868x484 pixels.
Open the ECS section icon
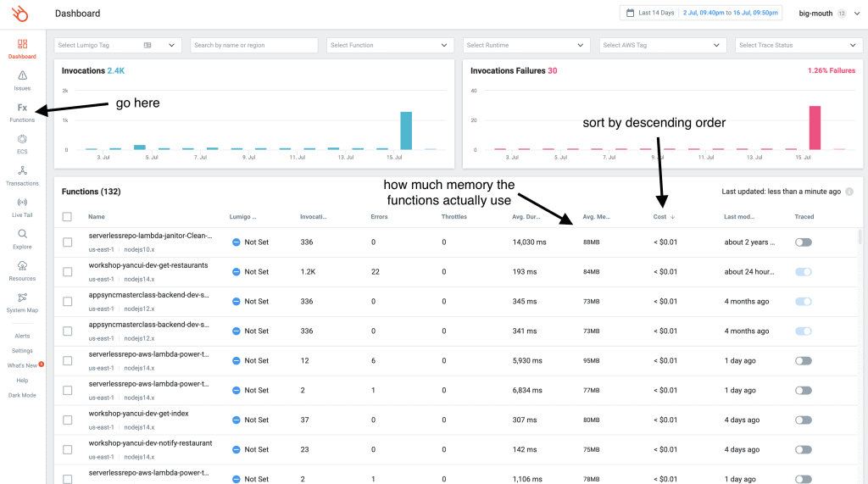tap(22, 144)
